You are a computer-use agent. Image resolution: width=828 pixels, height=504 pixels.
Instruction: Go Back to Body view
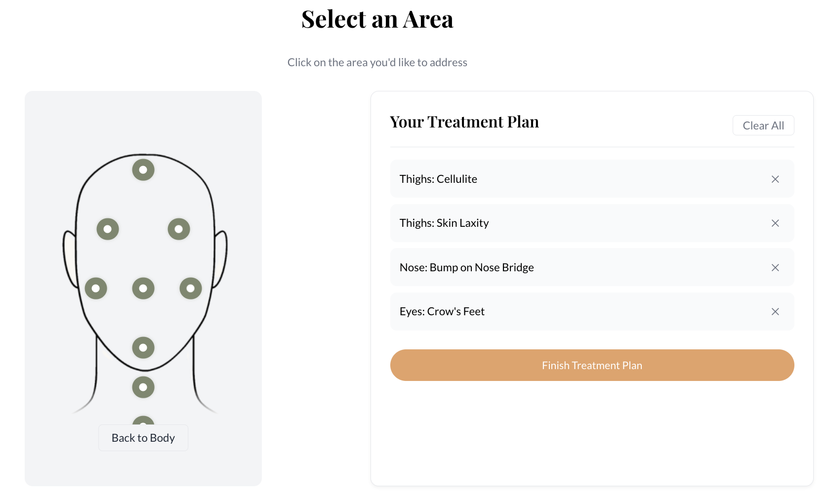(143, 438)
